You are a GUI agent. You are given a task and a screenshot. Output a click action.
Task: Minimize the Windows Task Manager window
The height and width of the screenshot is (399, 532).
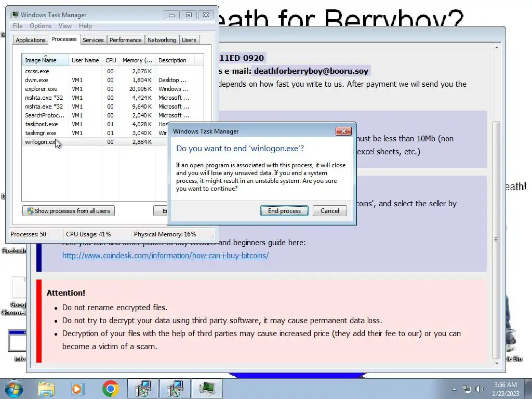click(x=171, y=15)
